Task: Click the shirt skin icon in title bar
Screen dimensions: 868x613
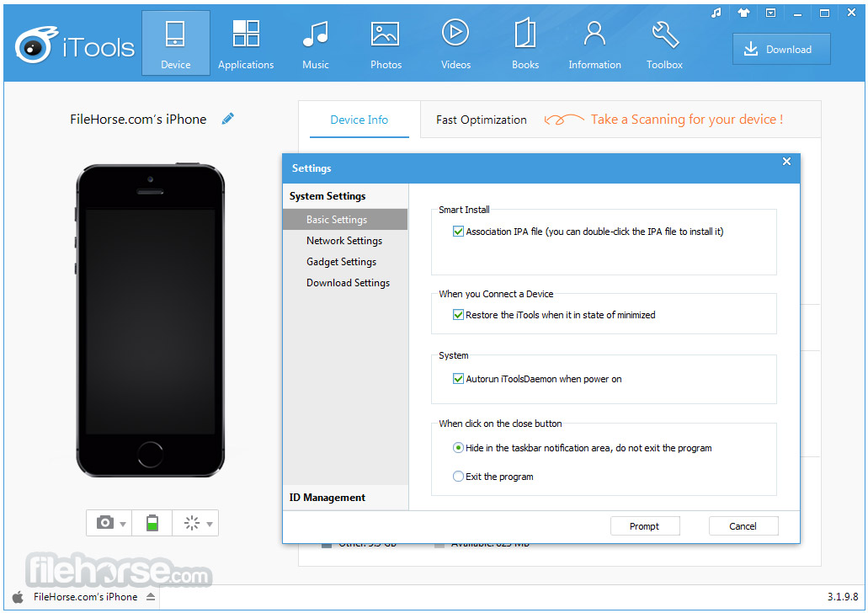Action: coord(743,13)
